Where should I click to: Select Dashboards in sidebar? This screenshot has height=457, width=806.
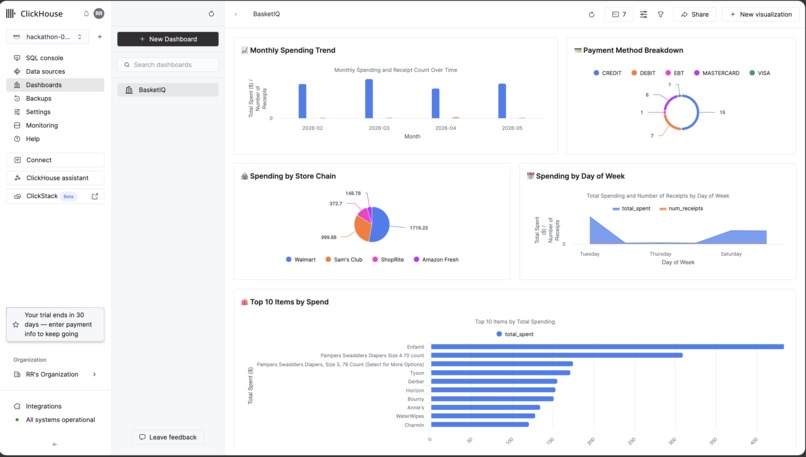[56, 85]
